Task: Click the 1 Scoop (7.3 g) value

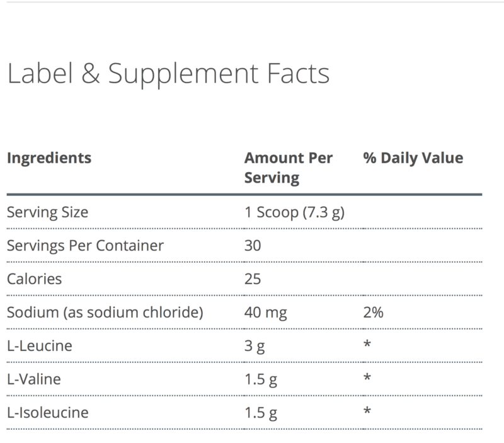Action: (294, 212)
